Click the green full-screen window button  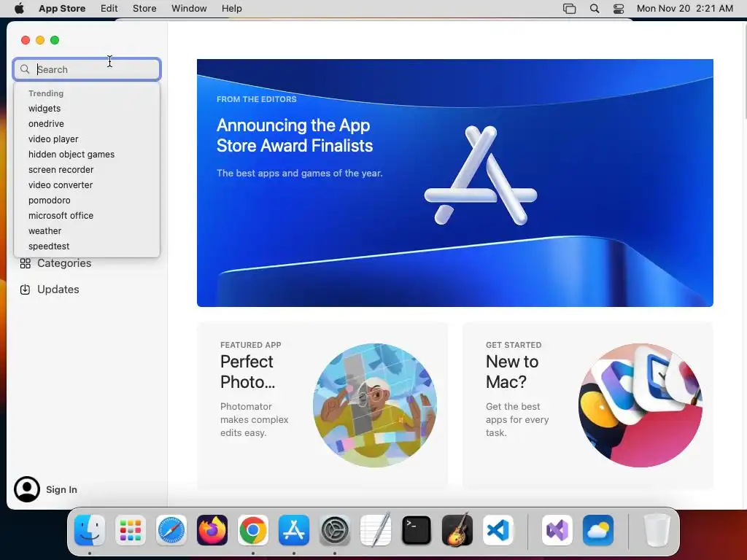click(55, 40)
